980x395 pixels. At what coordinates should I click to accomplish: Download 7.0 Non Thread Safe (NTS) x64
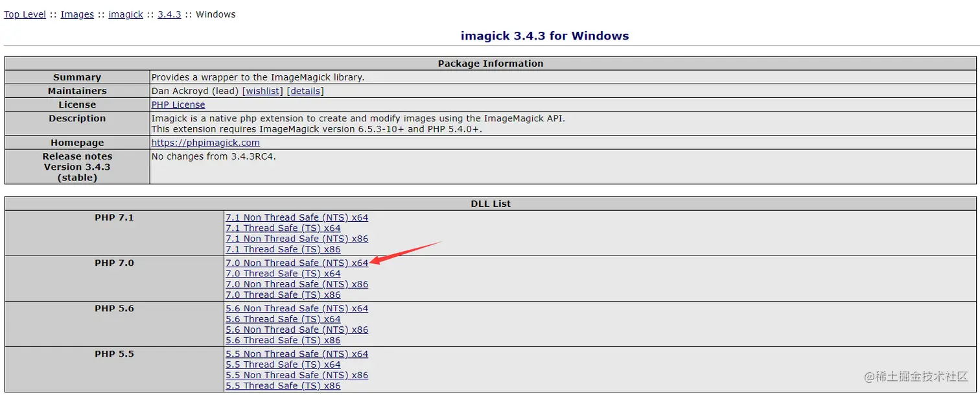click(x=297, y=263)
